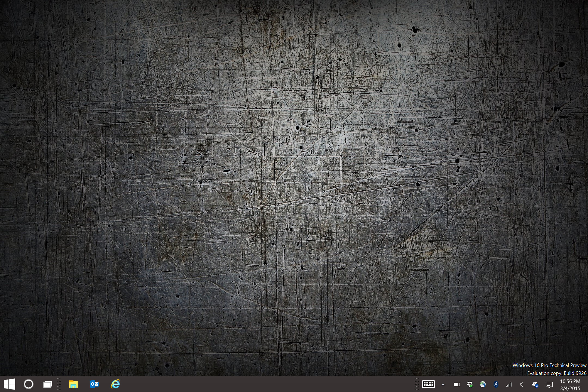Open Task View from the taskbar
The height and width of the screenshot is (392, 588).
47,384
